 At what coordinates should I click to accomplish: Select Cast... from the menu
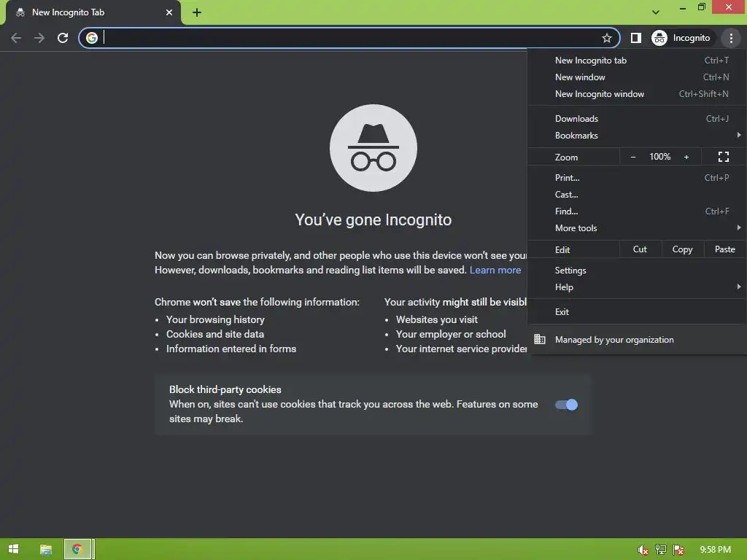(x=636, y=194)
